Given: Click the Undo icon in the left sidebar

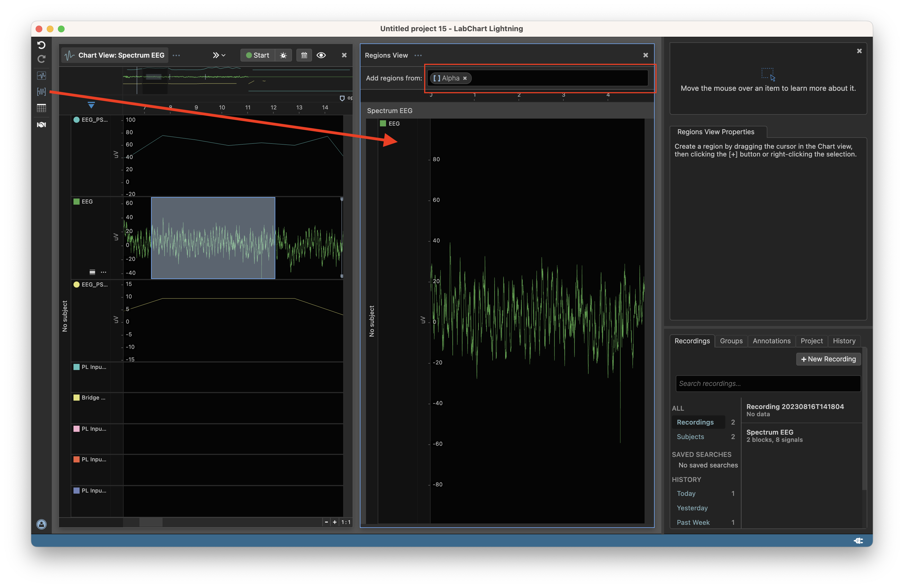Looking at the screenshot, I should (41, 45).
